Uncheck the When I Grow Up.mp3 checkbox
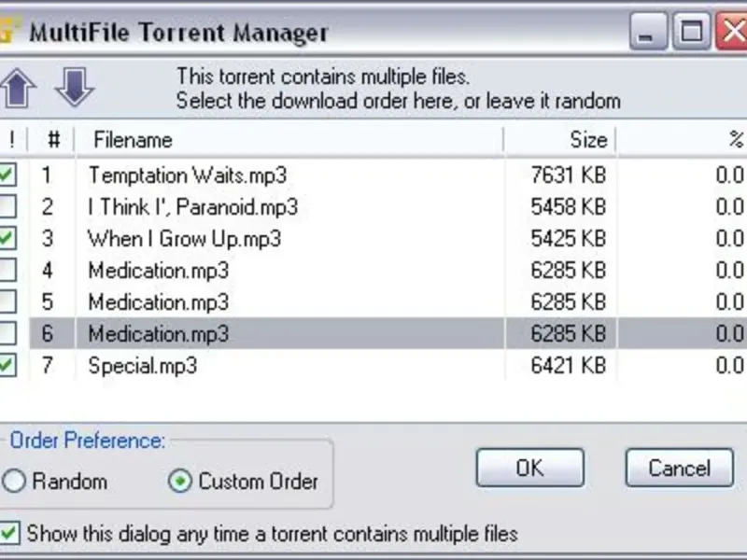Image resolution: width=747 pixels, height=560 pixels. [x=7, y=238]
